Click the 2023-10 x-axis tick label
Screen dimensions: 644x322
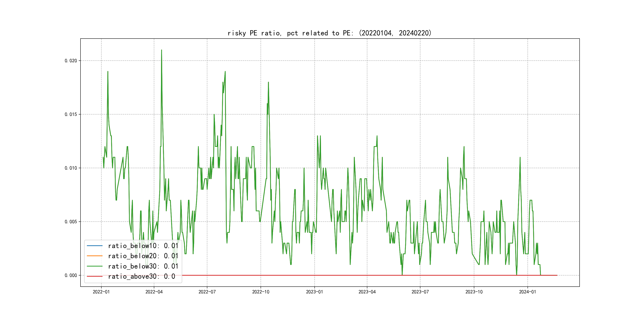coord(474,292)
